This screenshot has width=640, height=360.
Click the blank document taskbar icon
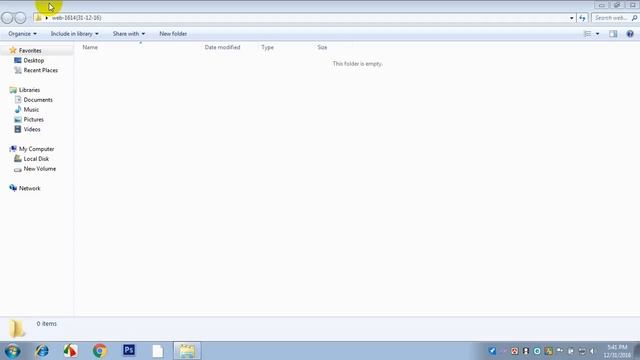[x=158, y=351]
